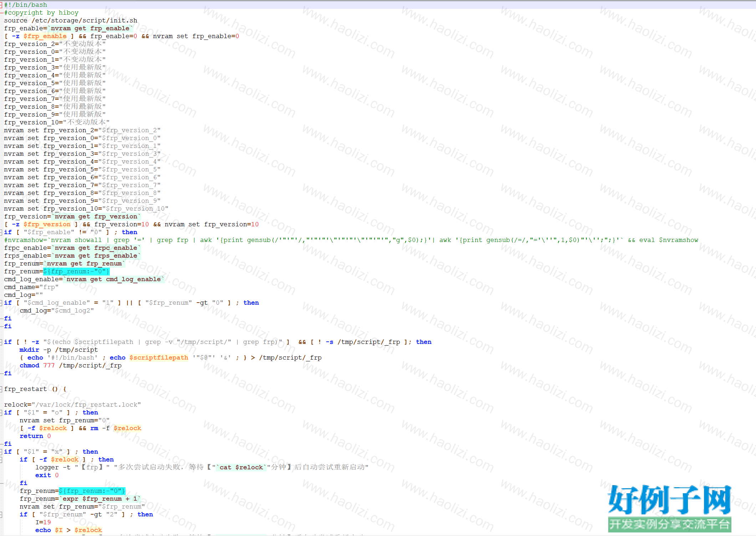Click 'source /etc/storage/script/init.sh' line
756x536 pixels.
pyautogui.click(x=71, y=20)
